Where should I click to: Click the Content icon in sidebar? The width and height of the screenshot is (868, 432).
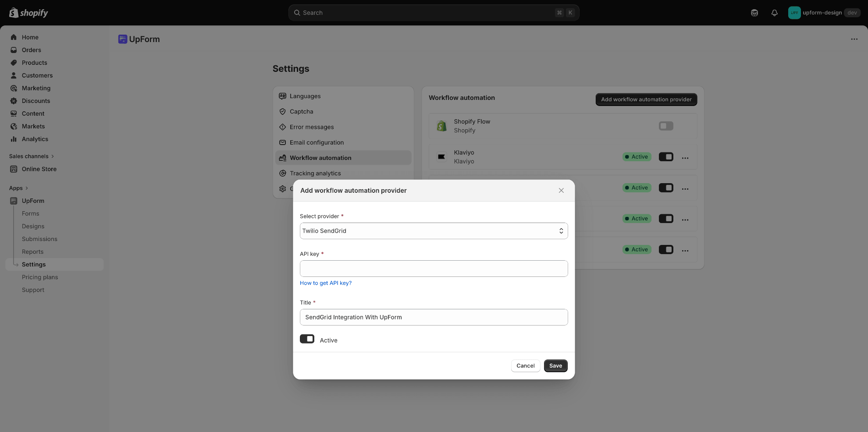(x=14, y=113)
